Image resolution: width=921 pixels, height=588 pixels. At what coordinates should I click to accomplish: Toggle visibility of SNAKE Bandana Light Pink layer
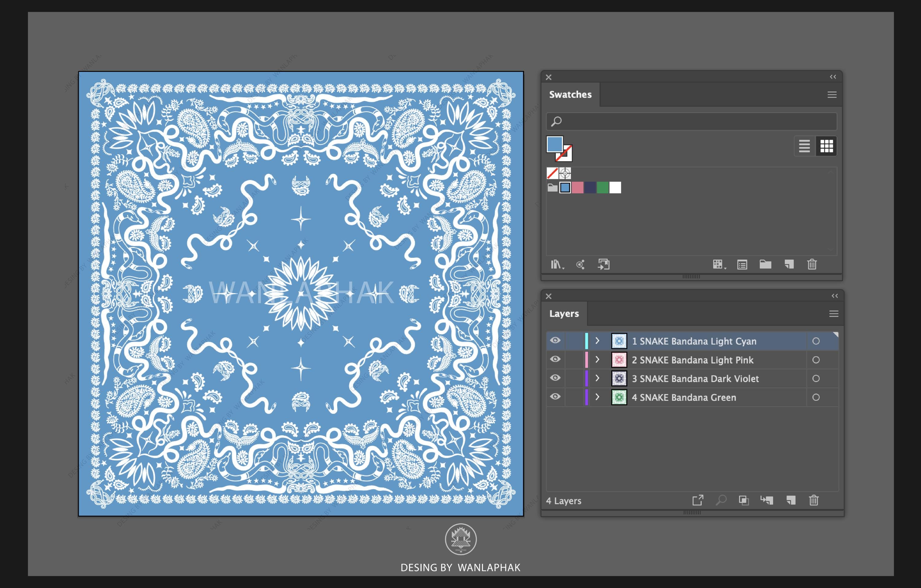(x=555, y=359)
